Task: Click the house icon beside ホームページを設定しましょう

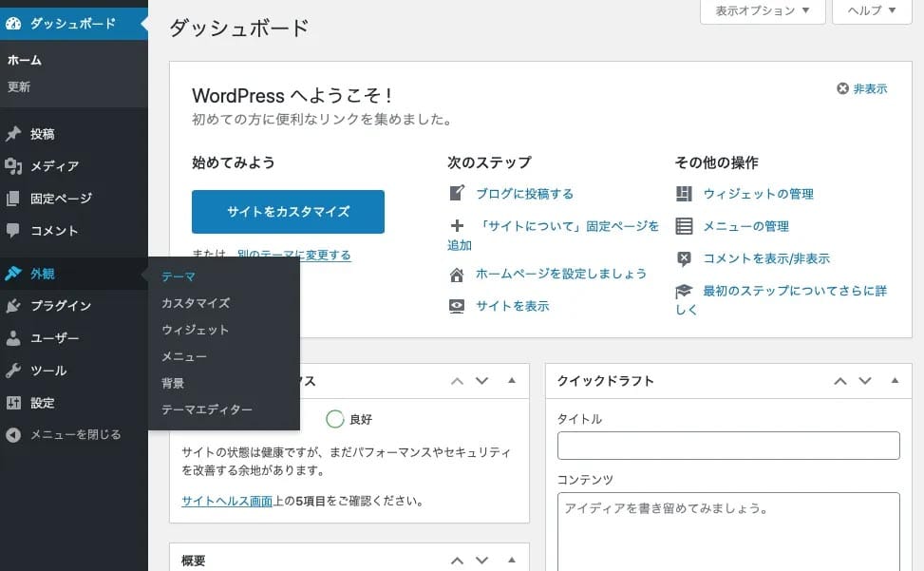Action: (457, 275)
